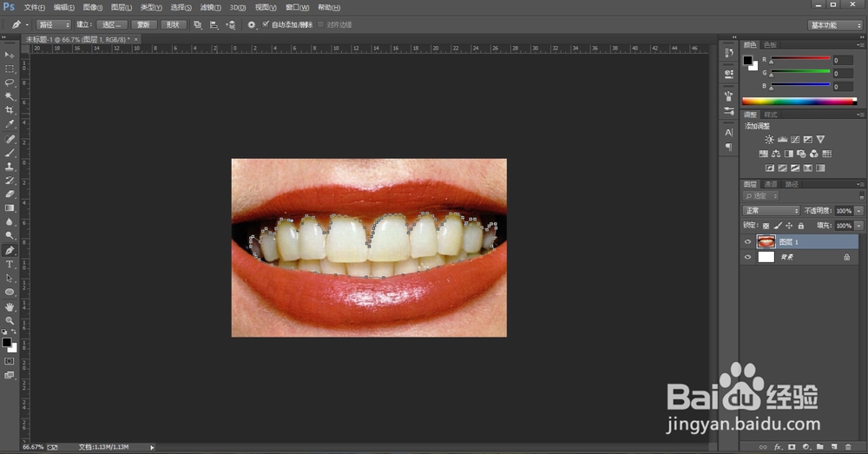Open path alignment icon in options bar

[x=214, y=25]
